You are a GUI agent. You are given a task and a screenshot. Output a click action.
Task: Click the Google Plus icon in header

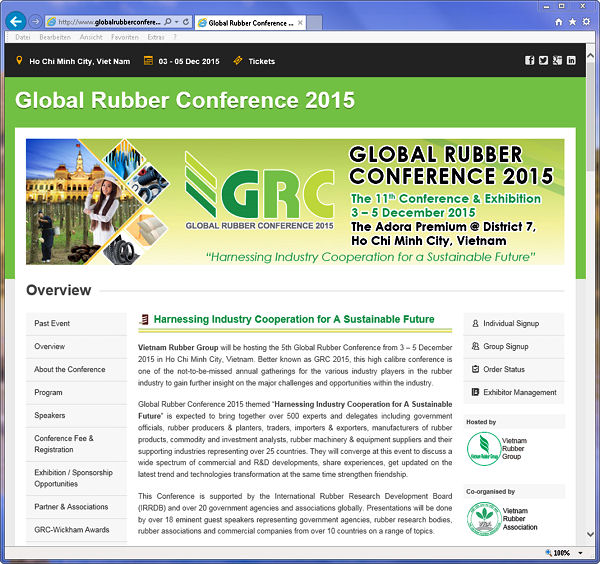point(557,60)
